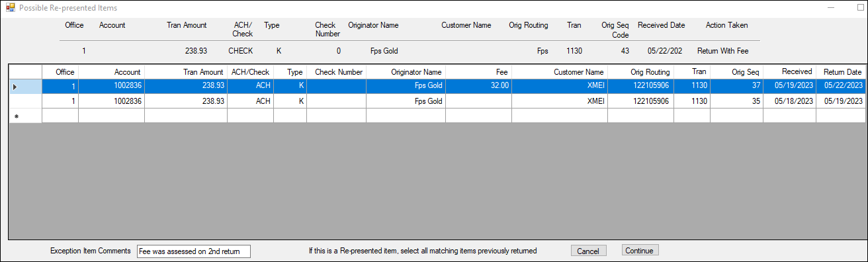Select Orig Seq cell showing 35
Viewport: 868px width, 262px height.
pos(736,101)
